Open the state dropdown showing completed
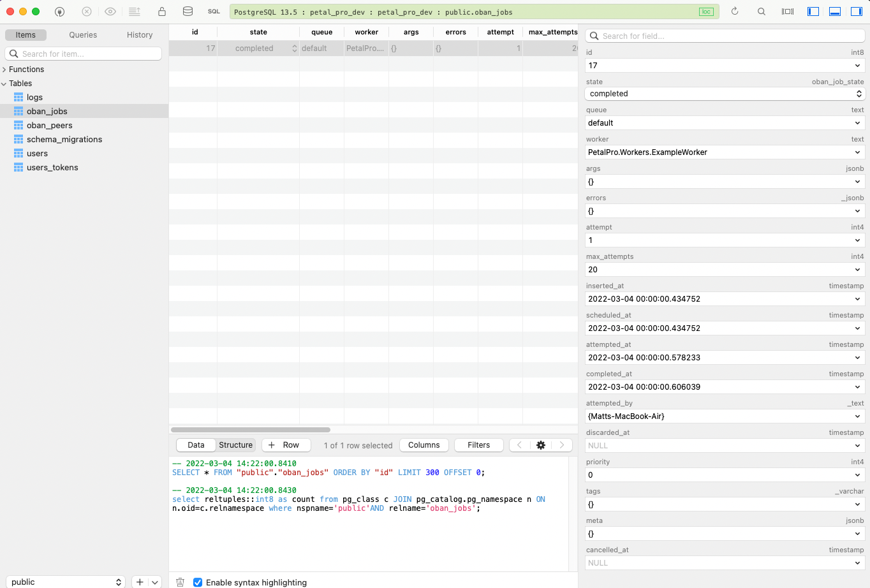This screenshot has height=588, width=870. (x=724, y=94)
